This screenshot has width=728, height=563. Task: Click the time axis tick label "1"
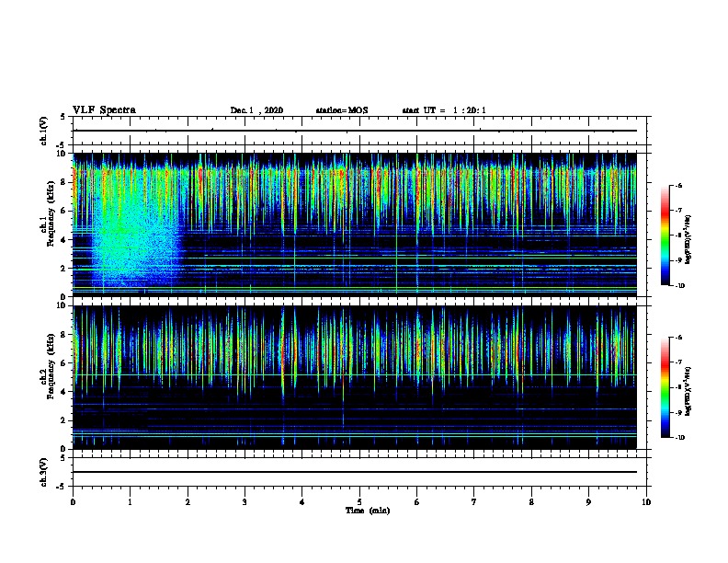point(130,502)
